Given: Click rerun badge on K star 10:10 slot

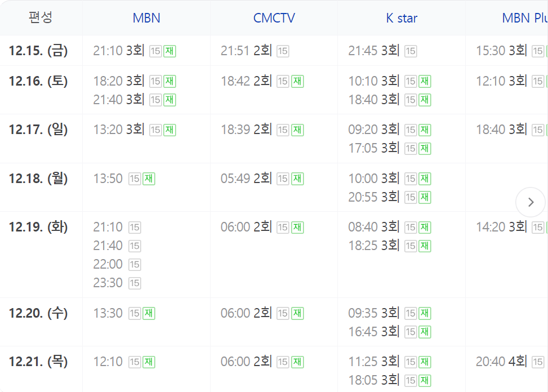Looking at the screenshot, I should coord(425,82).
